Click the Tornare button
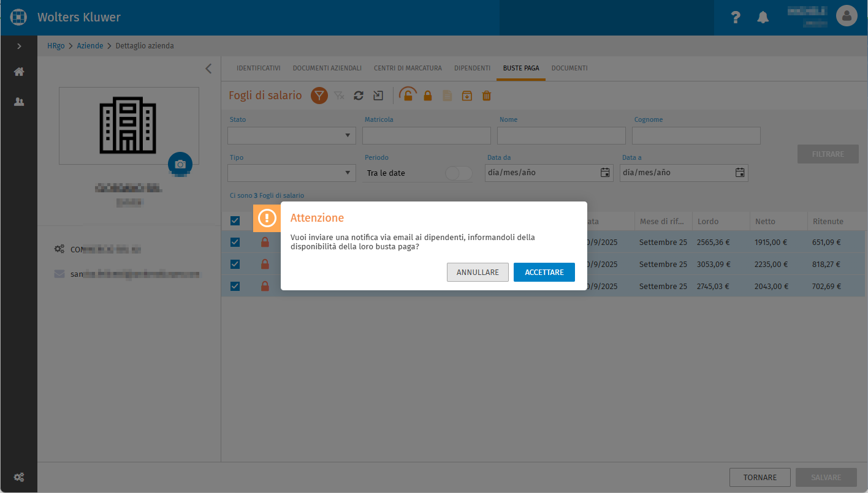 click(x=760, y=478)
